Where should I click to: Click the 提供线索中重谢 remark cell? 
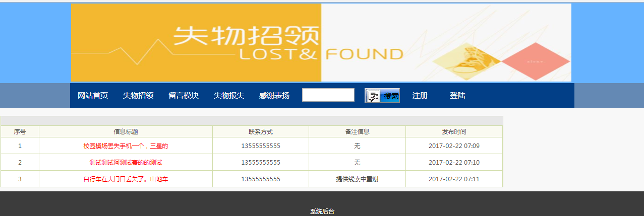[x=358, y=179]
